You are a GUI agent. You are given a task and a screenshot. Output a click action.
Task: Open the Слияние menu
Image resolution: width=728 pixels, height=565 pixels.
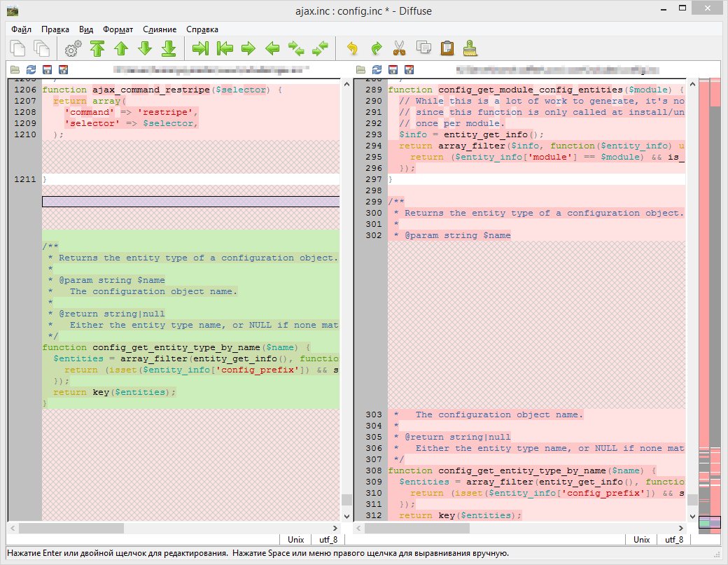tap(160, 29)
